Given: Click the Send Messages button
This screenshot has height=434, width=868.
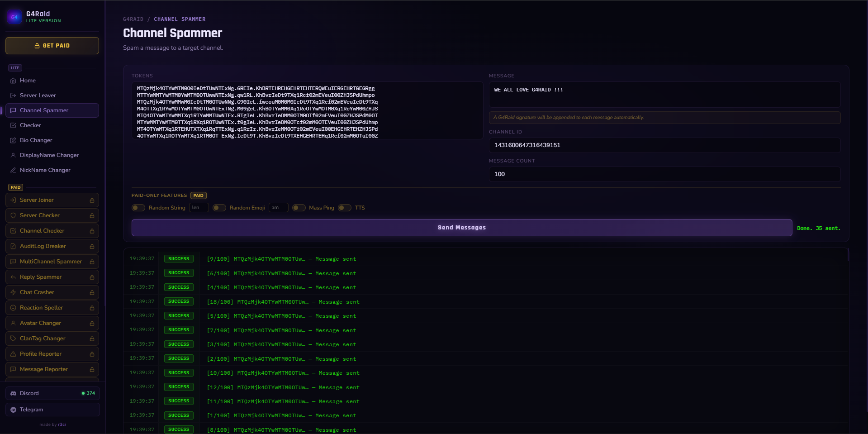Looking at the screenshot, I should (x=461, y=228).
